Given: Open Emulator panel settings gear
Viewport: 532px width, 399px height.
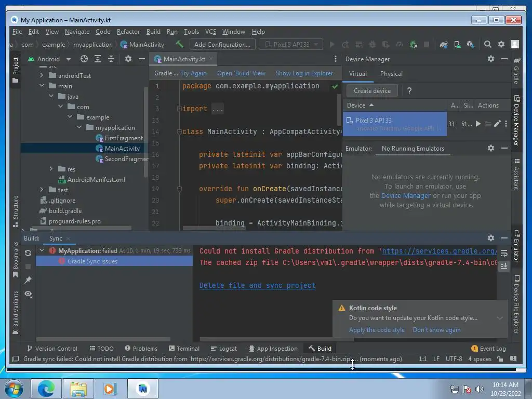Looking at the screenshot, I should pyautogui.click(x=490, y=148).
